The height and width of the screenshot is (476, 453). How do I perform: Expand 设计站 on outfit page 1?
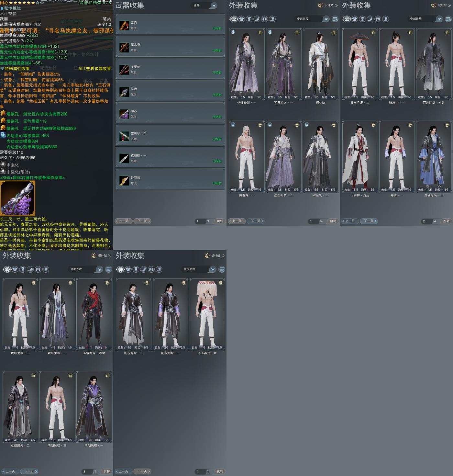click(x=328, y=5)
